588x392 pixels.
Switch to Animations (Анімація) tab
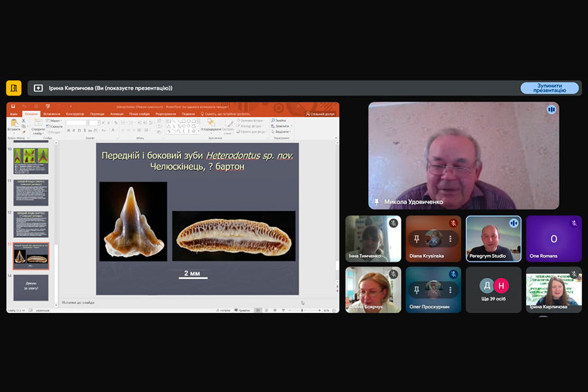[x=117, y=114]
